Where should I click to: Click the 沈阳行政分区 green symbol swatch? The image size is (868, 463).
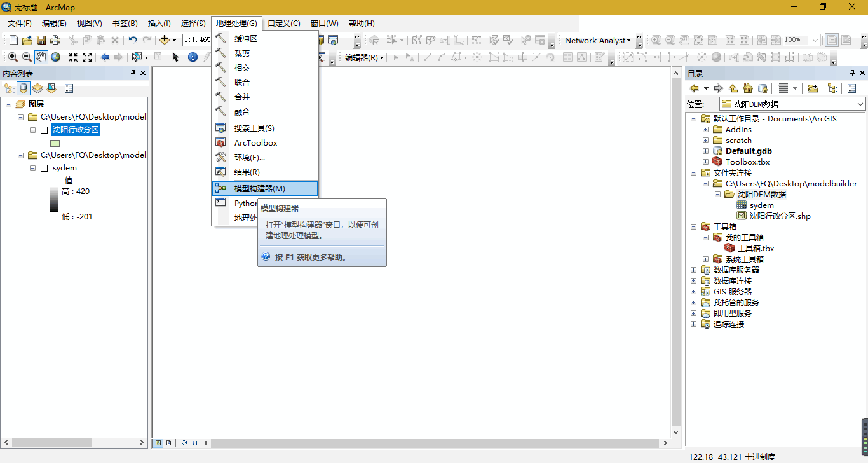(x=55, y=143)
